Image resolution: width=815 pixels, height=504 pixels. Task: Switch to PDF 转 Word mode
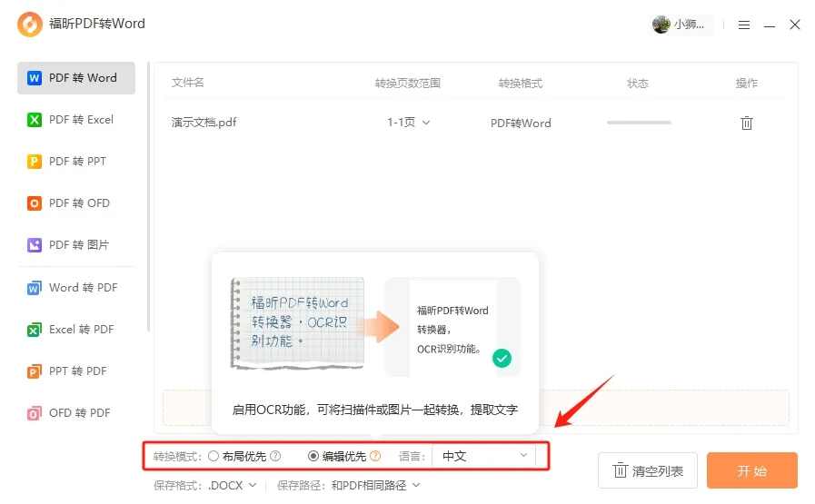click(x=76, y=78)
